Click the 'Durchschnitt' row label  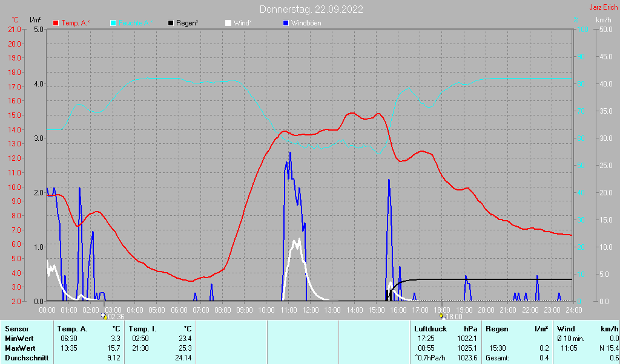(27, 358)
